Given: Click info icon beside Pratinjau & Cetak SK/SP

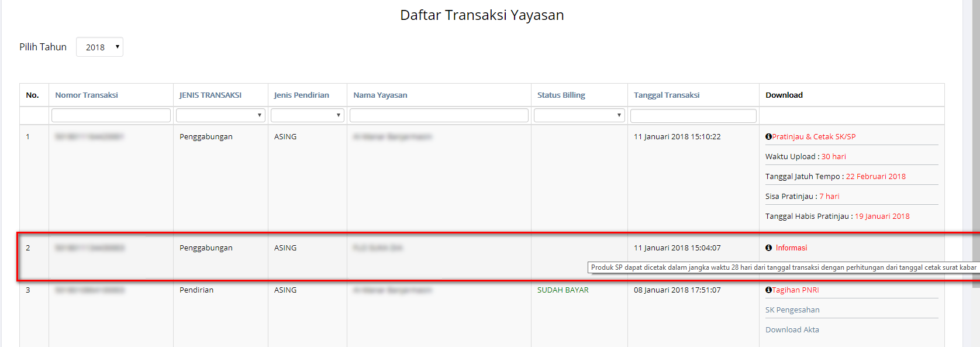Looking at the screenshot, I should (x=768, y=137).
